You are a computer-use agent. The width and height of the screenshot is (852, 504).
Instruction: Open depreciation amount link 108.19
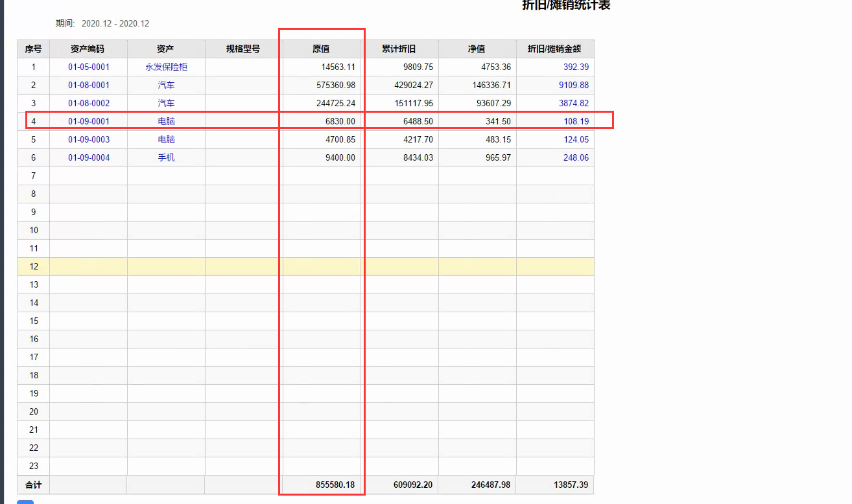(x=576, y=121)
